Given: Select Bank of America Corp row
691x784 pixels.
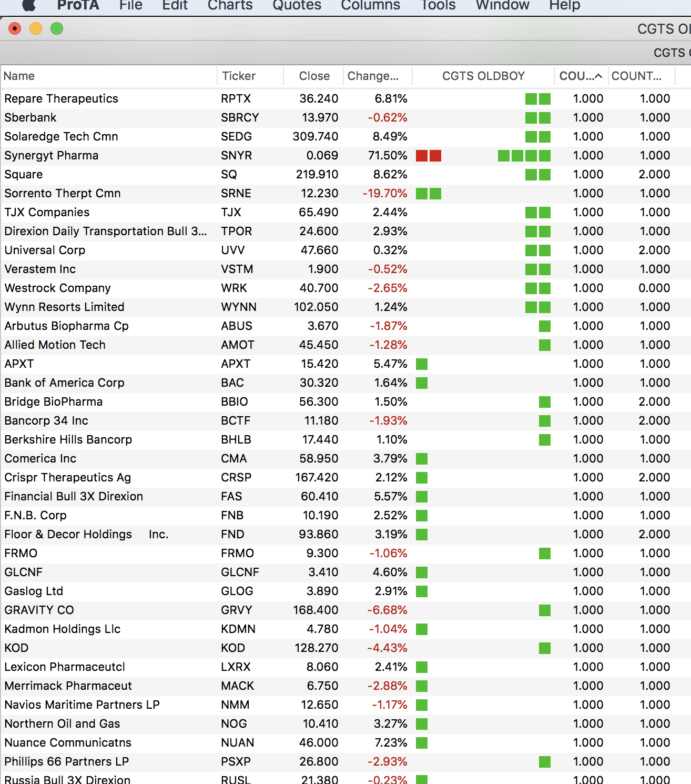Looking at the screenshot, I should pyautogui.click(x=346, y=383).
